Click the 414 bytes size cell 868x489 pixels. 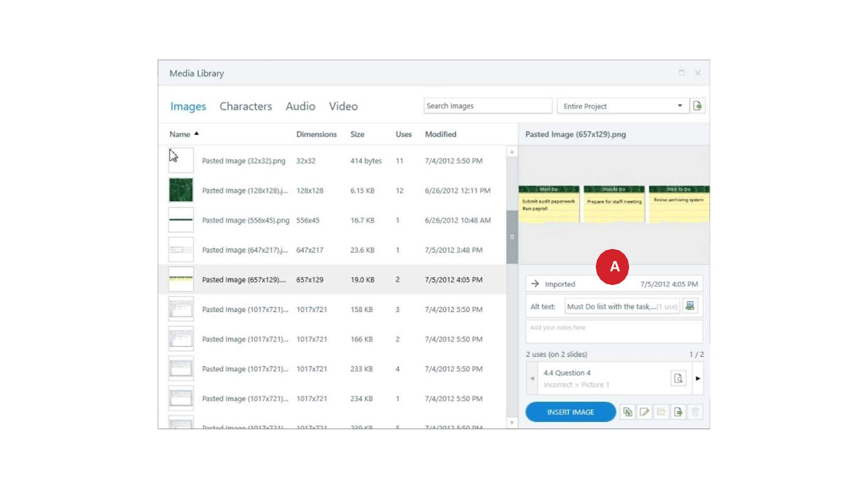[x=366, y=161]
